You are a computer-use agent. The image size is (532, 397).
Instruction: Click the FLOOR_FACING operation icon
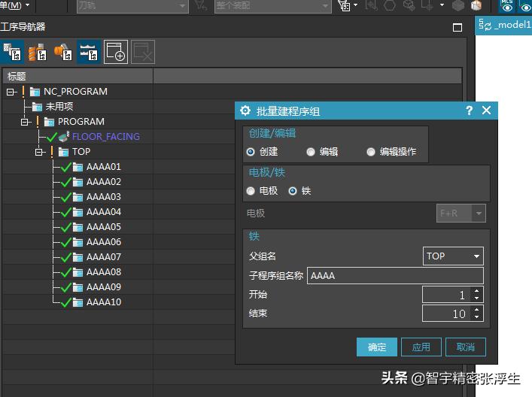coord(64,136)
